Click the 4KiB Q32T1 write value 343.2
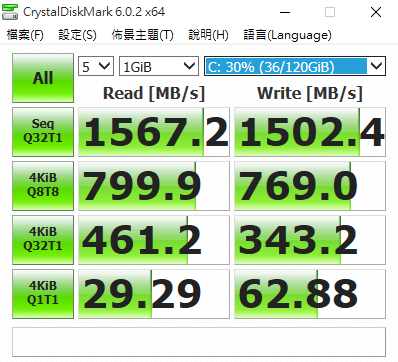Screen dimensions: 398x362 (x=310, y=240)
